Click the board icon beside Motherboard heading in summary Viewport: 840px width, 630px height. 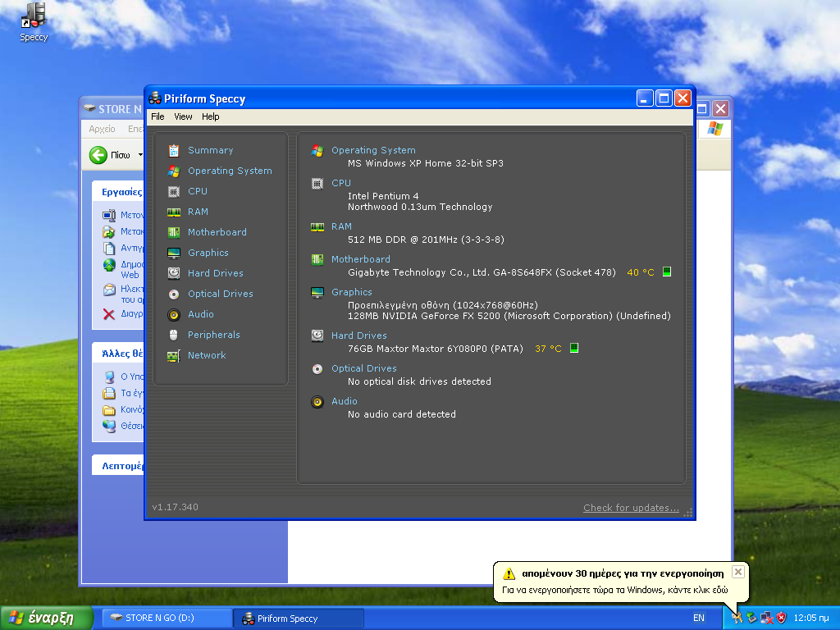pyautogui.click(x=317, y=260)
